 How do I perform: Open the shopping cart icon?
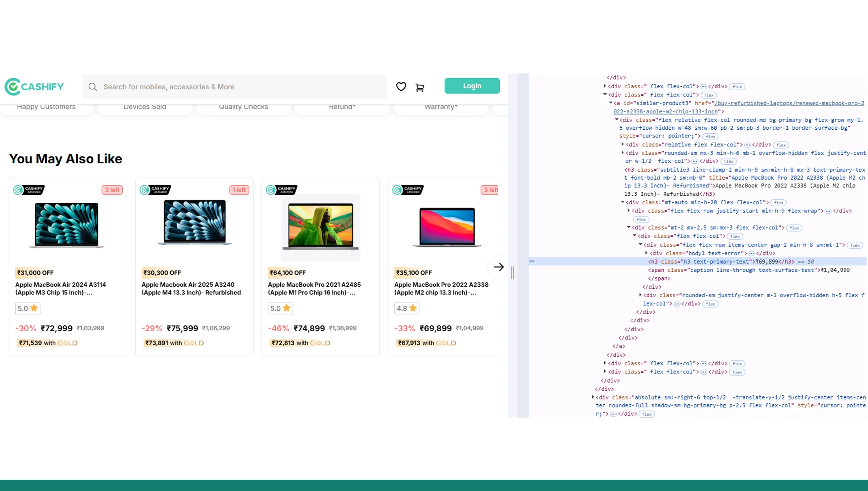click(x=420, y=87)
